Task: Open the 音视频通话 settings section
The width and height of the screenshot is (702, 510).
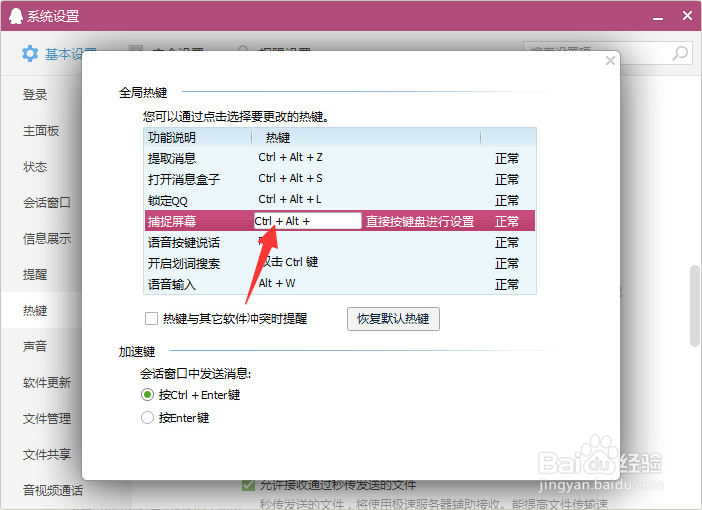Action: point(52,490)
